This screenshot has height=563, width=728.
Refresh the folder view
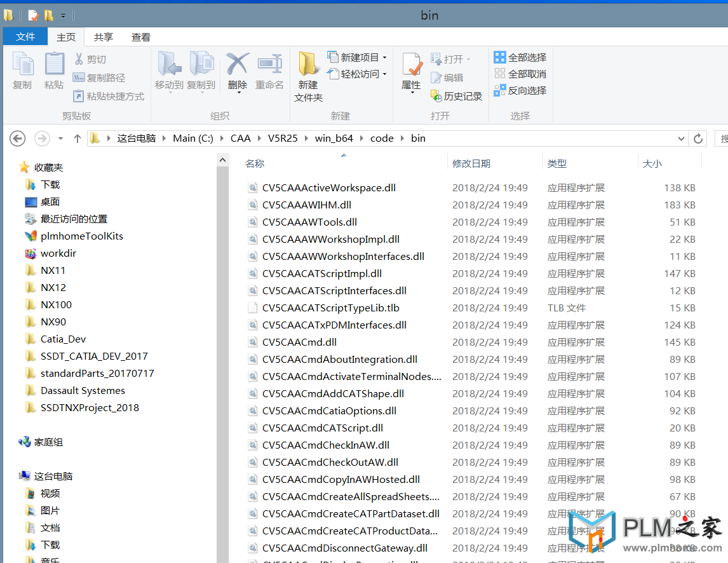pyautogui.click(x=698, y=139)
